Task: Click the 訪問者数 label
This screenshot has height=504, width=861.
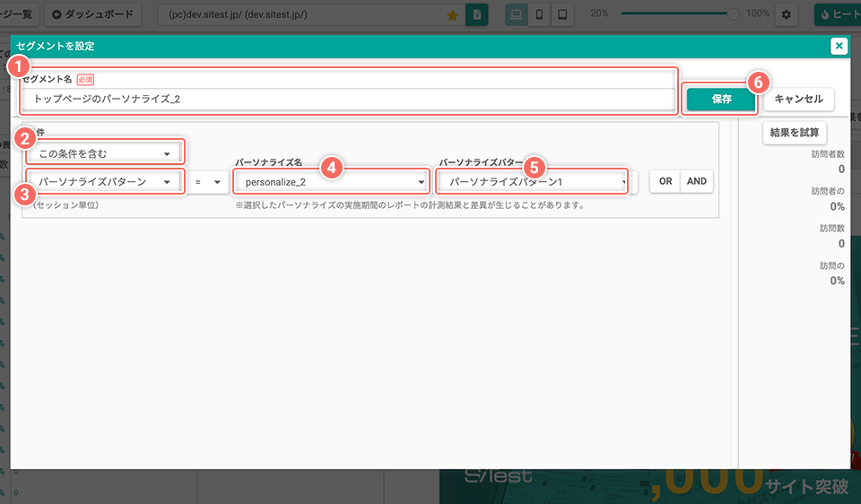Action: click(828, 154)
